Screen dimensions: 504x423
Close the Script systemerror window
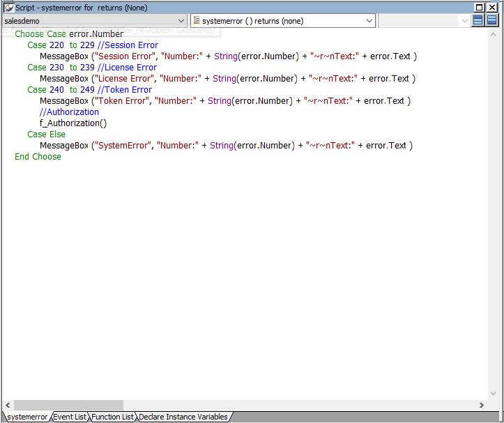tap(493, 7)
